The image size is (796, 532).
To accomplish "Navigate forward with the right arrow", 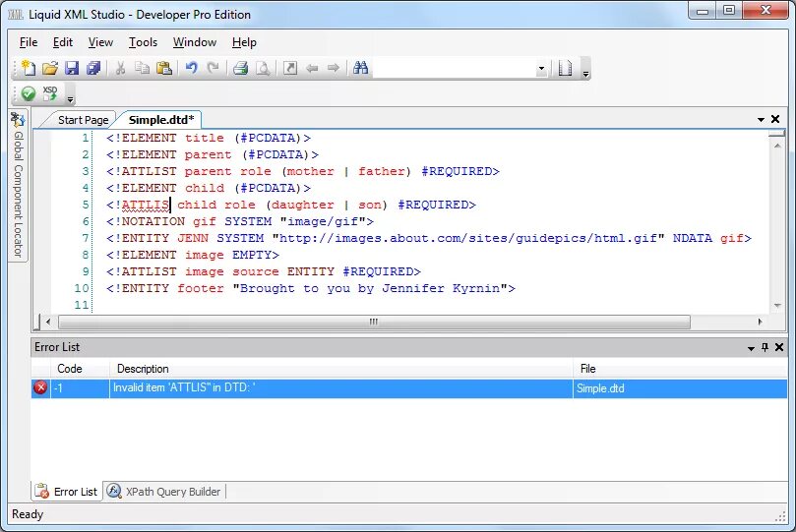I will [333, 68].
